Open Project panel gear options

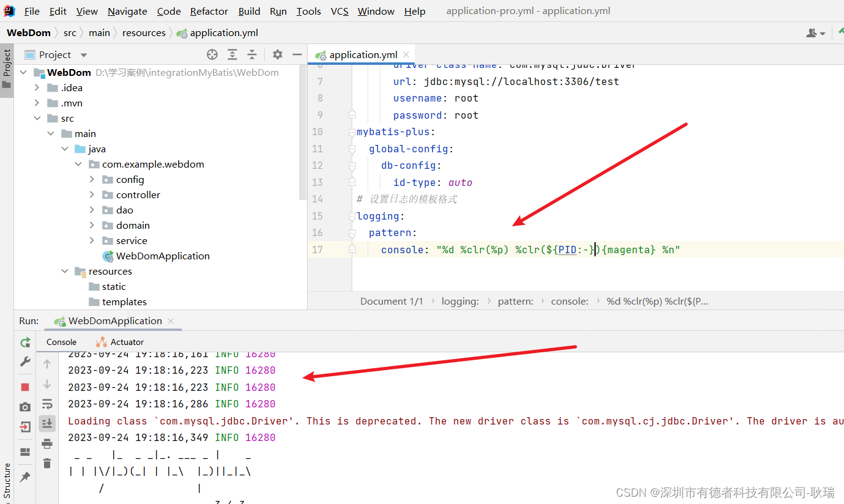(x=278, y=54)
